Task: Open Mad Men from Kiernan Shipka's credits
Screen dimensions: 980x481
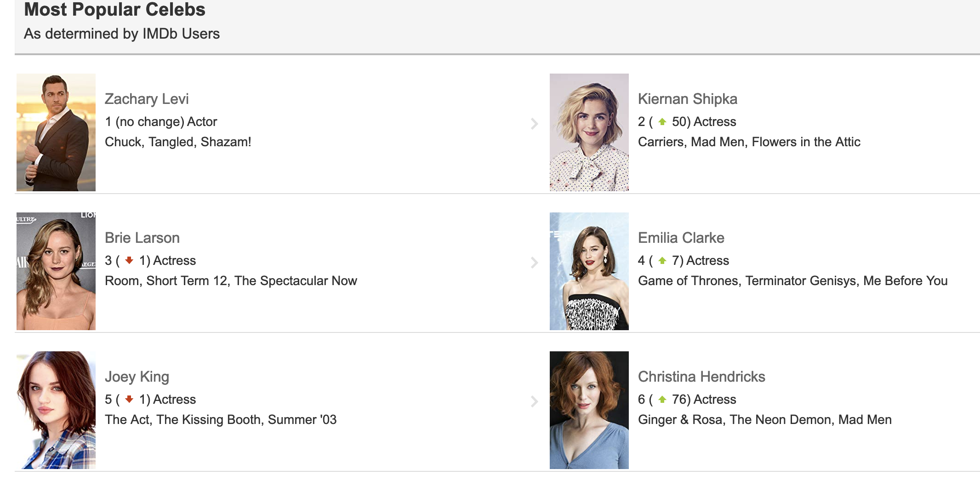Action: [717, 142]
